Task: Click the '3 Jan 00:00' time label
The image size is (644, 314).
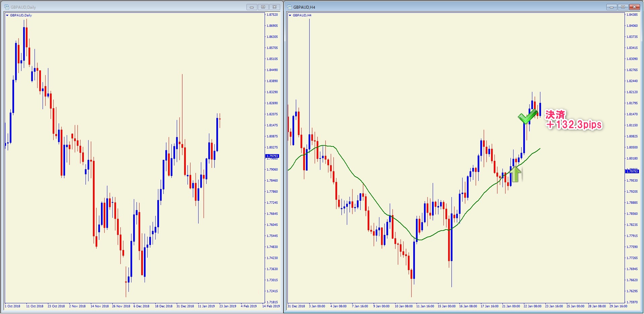Action: coord(317,306)
